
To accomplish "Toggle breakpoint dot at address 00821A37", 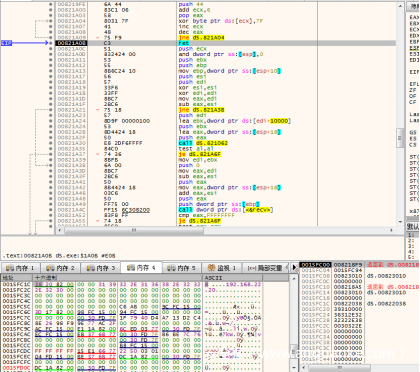I will [x=51, y=154].
